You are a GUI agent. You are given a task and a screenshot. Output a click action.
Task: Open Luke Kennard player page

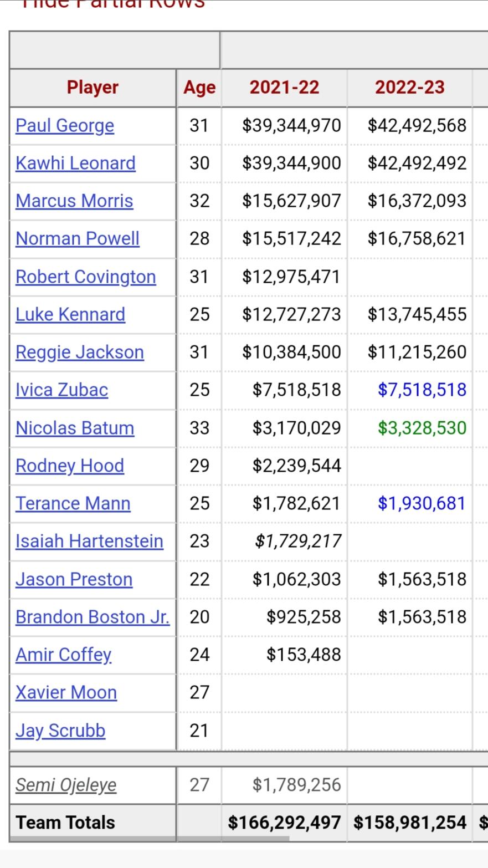click(70, 314)
